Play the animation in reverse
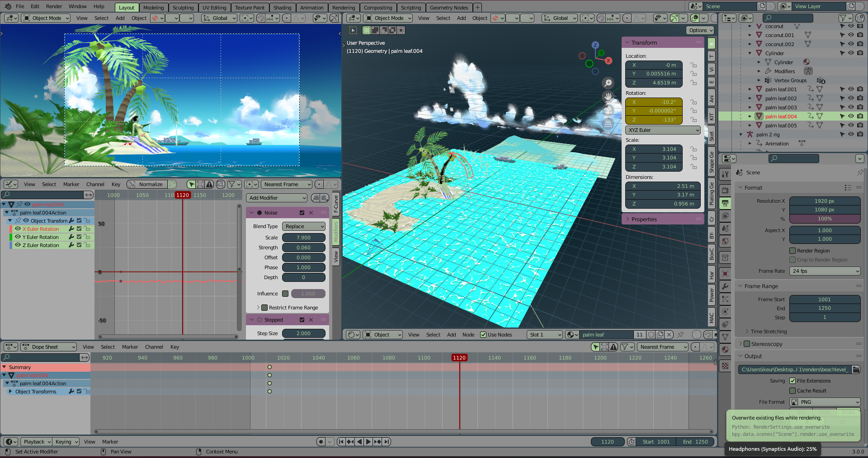Image resolution: width=868 pixels, height=458 pixels. pos(359,442)
